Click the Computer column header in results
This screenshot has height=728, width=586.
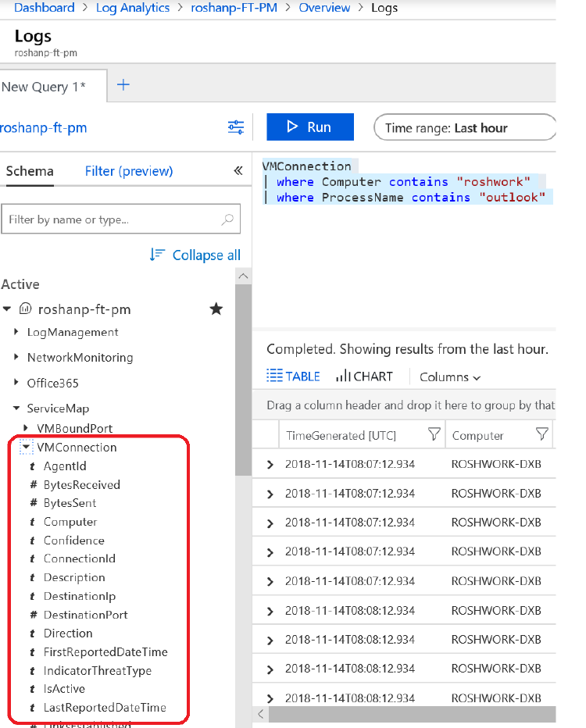pyautogui.click(x=478, y=436)
